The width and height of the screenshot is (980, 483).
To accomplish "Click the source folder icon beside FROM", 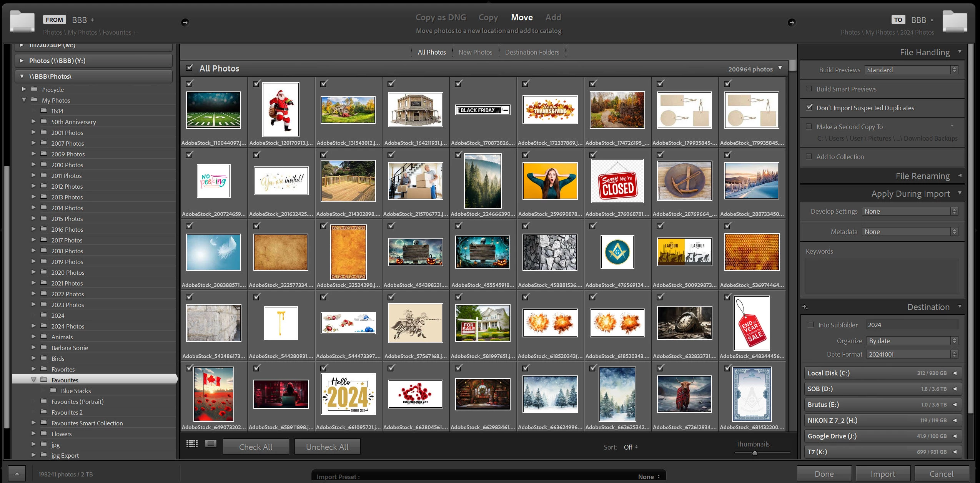I will tap(22, 22).
